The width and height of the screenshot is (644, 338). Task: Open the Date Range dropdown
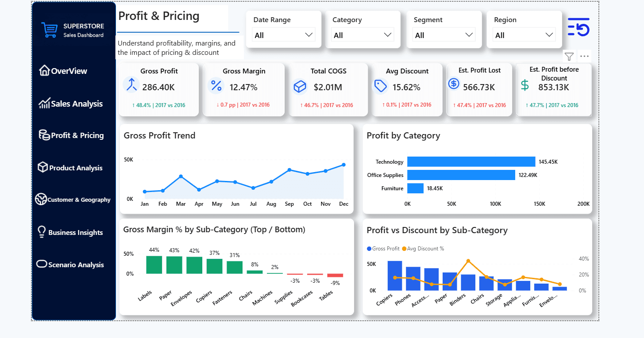[284, 35]
